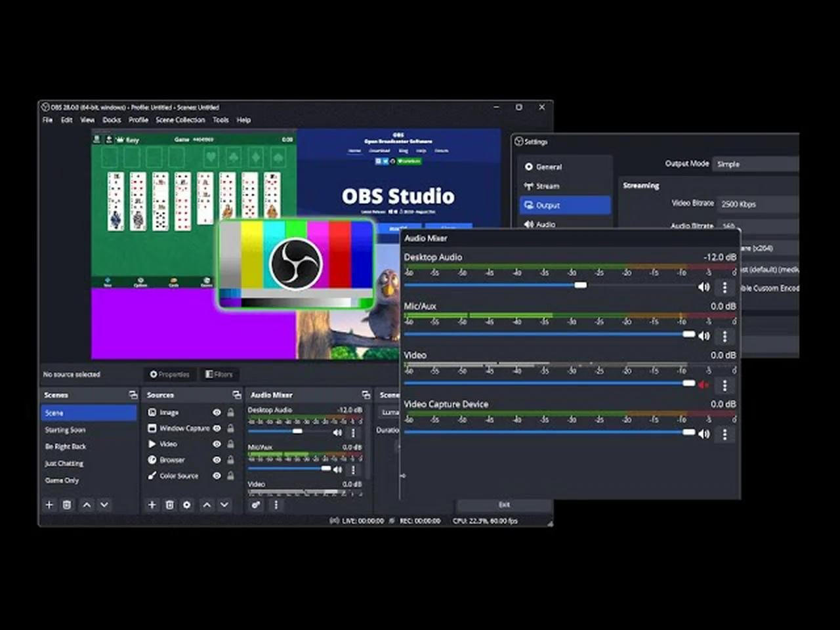840x630 pixels.
Task: Open advanced audio properties in docked mixer
Action: pos(256,505)
